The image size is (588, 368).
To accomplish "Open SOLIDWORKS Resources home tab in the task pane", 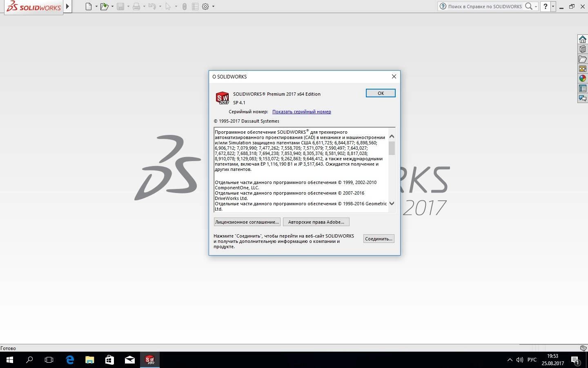I will [x=583, y=39].
